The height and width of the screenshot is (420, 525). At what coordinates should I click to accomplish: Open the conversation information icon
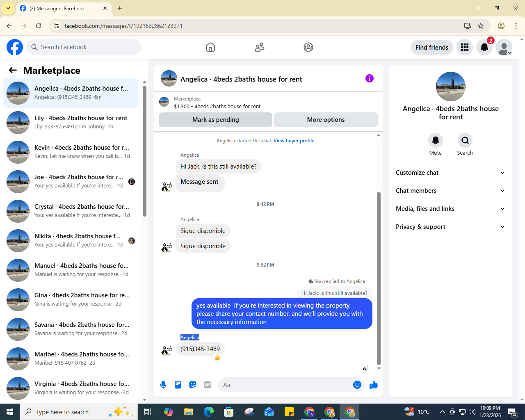(x=370, y=78)
